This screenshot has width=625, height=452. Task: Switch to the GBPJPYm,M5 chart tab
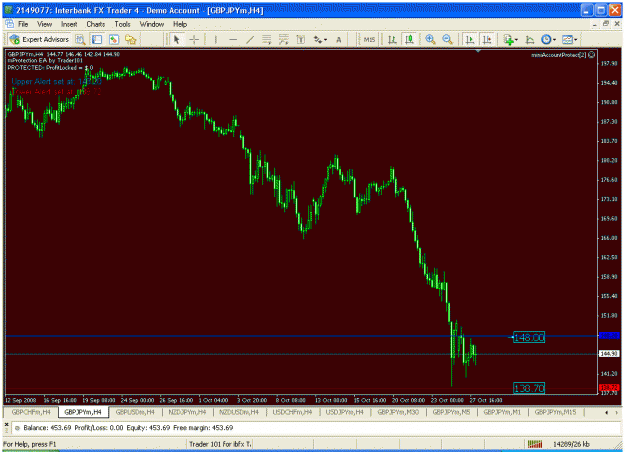pyautogui.click(x=452, y=412)
